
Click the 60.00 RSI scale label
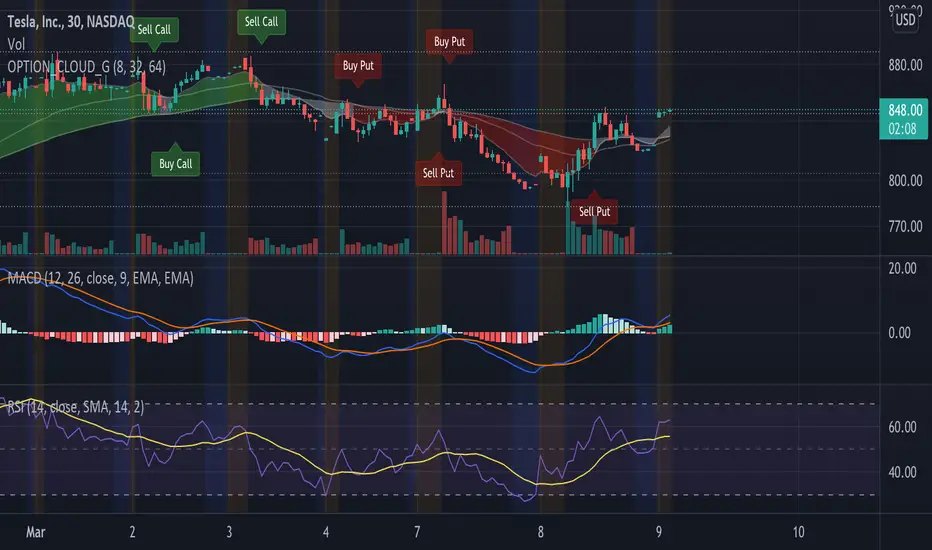click(902, 427)
